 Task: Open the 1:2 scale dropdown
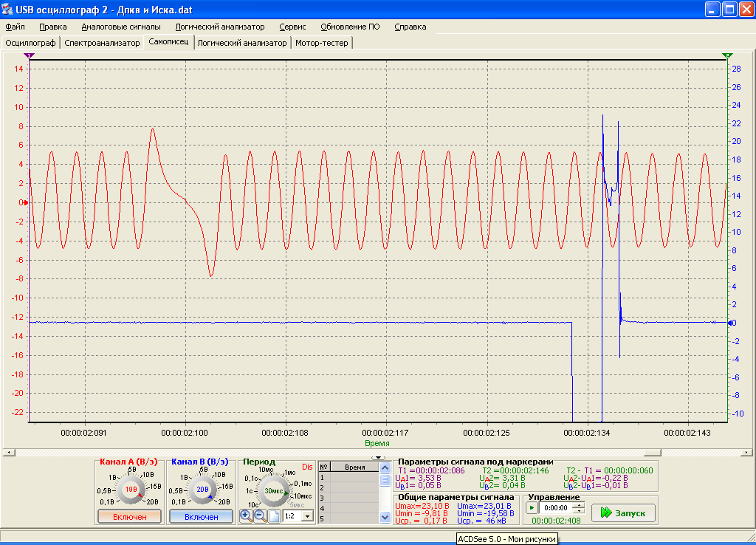pos(307,516)
